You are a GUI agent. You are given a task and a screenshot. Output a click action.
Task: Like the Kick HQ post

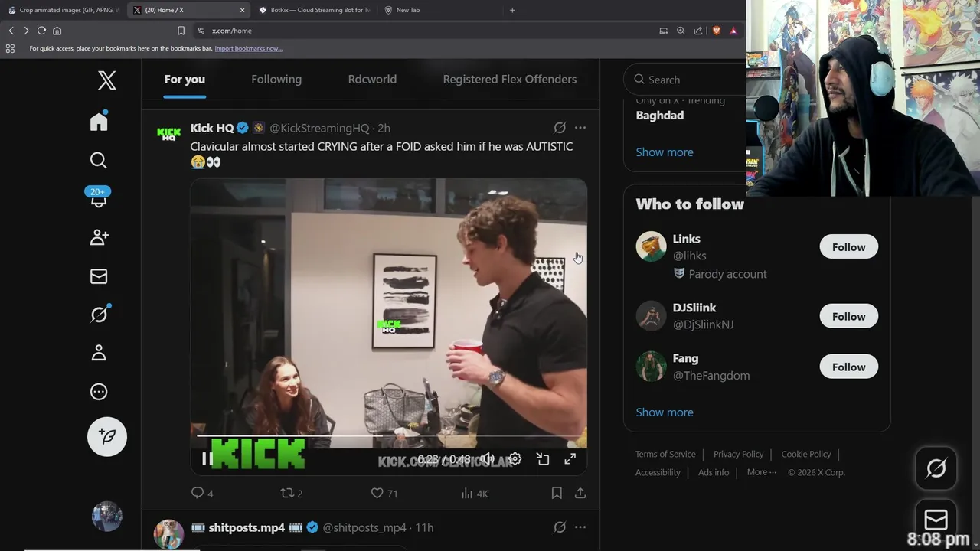(x=384, y=494)
